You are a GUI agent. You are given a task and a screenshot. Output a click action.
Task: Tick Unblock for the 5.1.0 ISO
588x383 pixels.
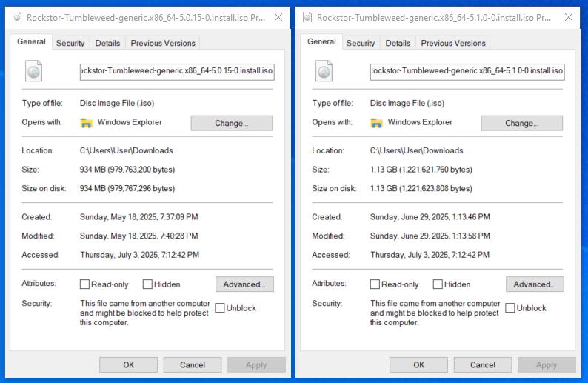coord(510,308)
